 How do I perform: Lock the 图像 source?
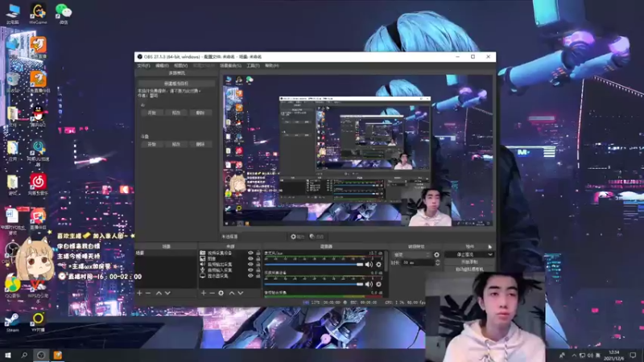258,259
